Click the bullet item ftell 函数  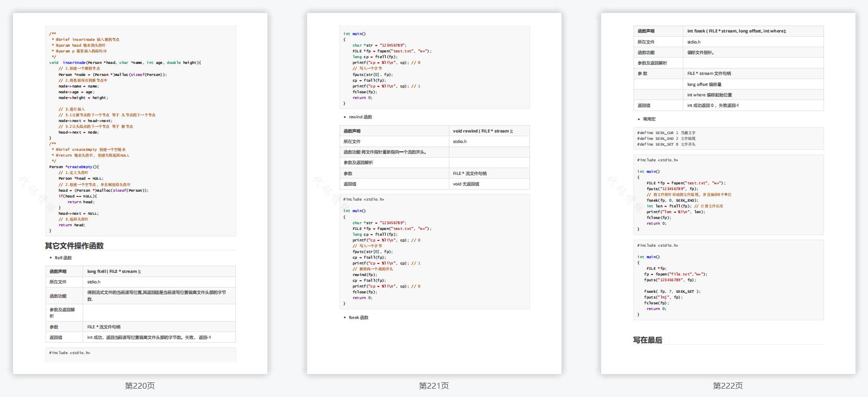coord(63,258)
